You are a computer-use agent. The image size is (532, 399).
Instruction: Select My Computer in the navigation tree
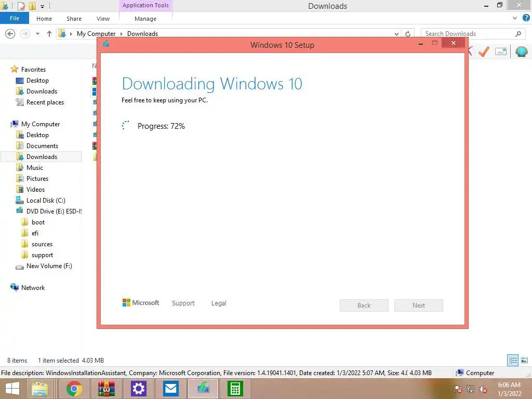point(41,124)
